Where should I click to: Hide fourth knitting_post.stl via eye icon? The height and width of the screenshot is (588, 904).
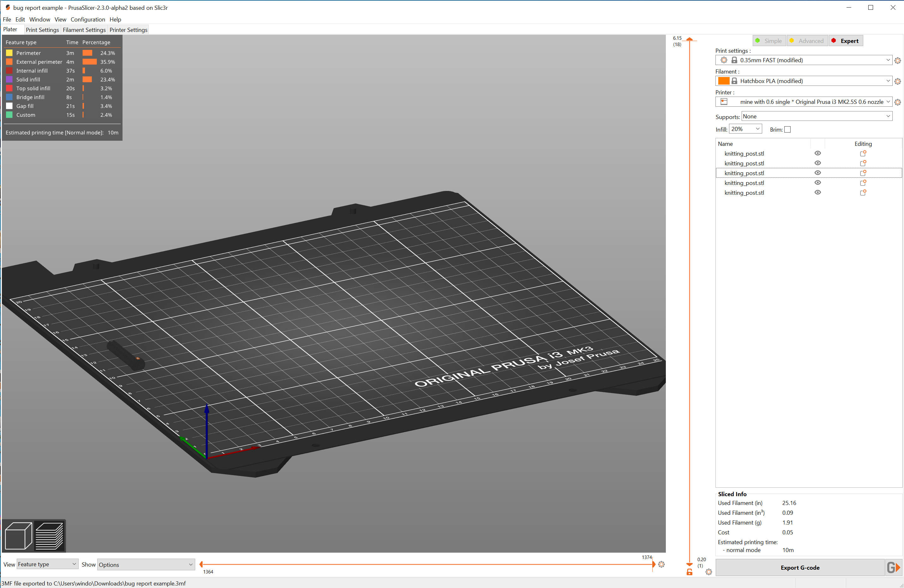point(818,183)
